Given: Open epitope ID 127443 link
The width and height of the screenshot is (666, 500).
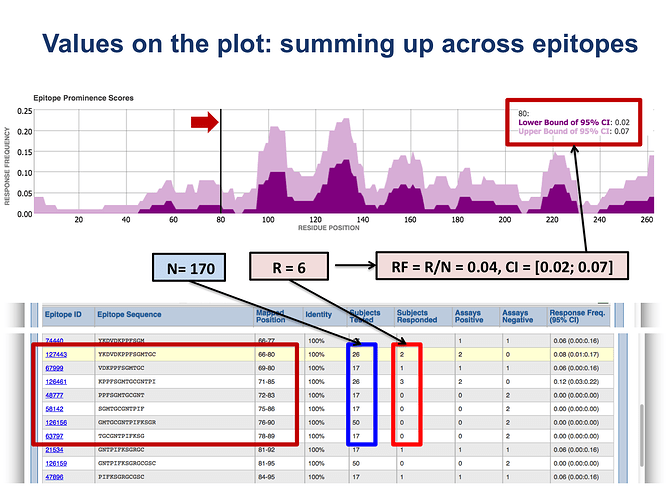Looking at the screenshot, I should (x=55, y=354).
